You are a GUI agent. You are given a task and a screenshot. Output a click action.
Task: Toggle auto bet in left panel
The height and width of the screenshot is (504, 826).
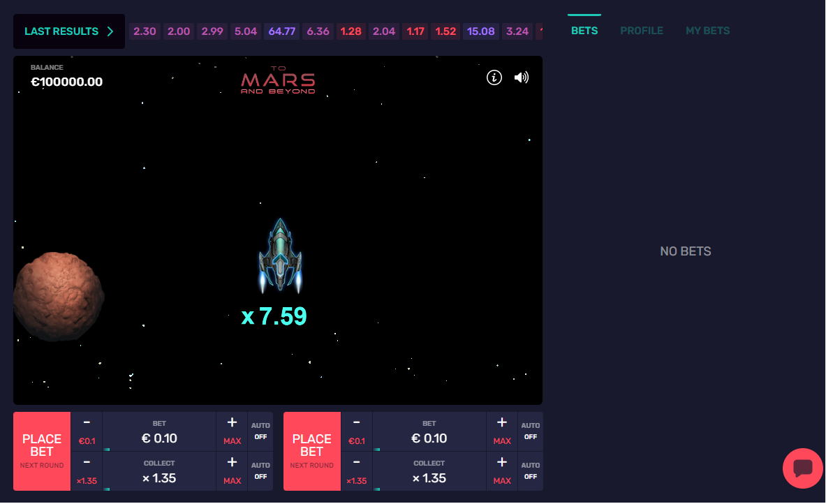pos(260,431)
